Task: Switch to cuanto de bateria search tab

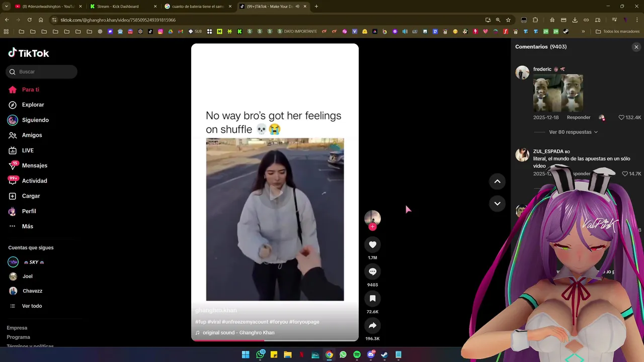Action: coord(198,7)
